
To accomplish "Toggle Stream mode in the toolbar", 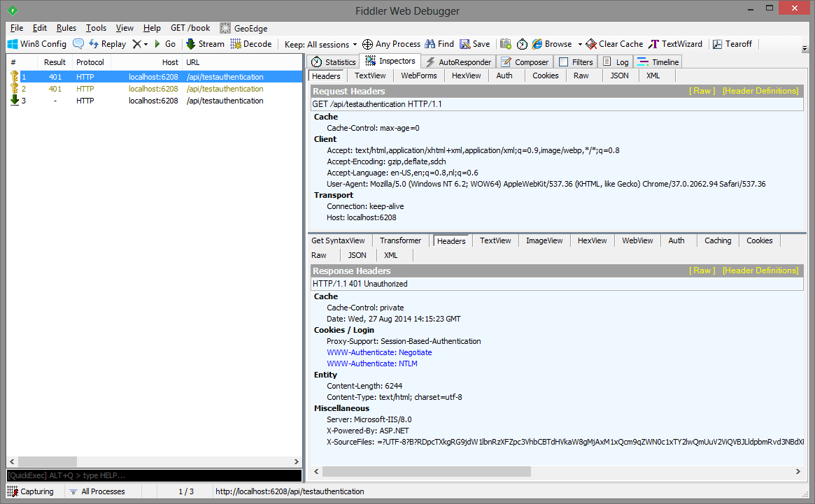I will 205,44.
